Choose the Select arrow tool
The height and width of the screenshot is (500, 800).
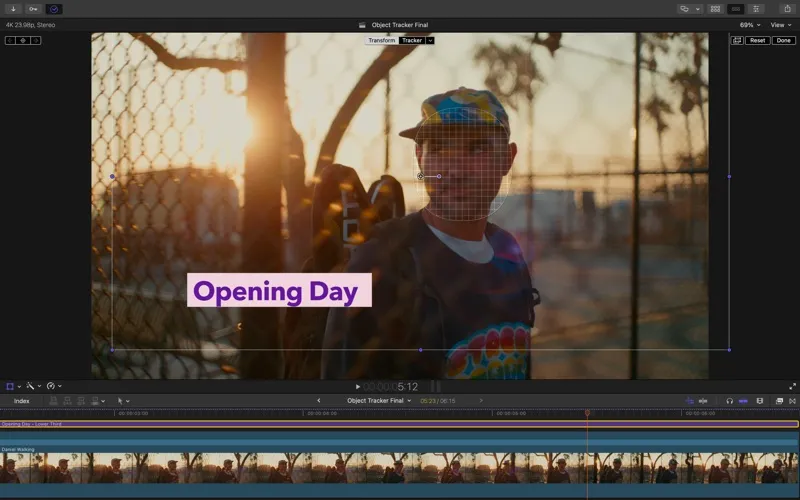point(120,401)
